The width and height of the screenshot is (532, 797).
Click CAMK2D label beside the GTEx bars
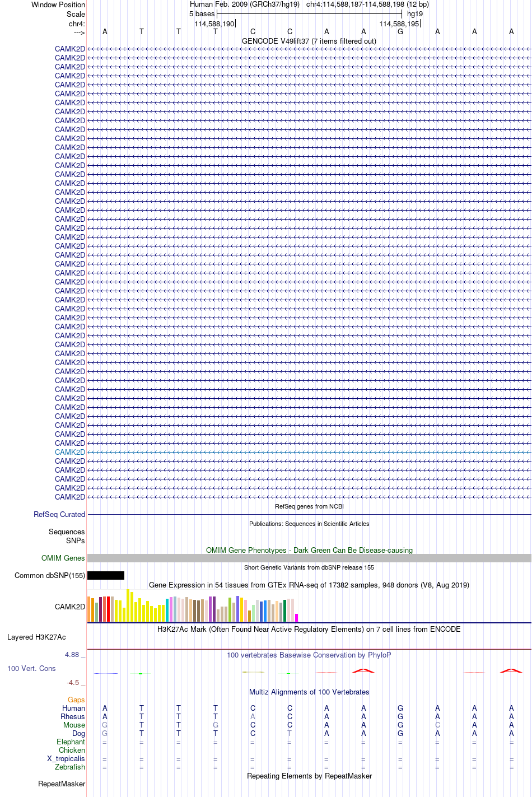tap(70, 607)
